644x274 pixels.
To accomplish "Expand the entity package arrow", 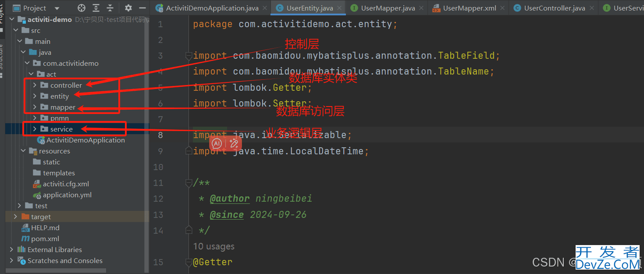I will (35, 96).
